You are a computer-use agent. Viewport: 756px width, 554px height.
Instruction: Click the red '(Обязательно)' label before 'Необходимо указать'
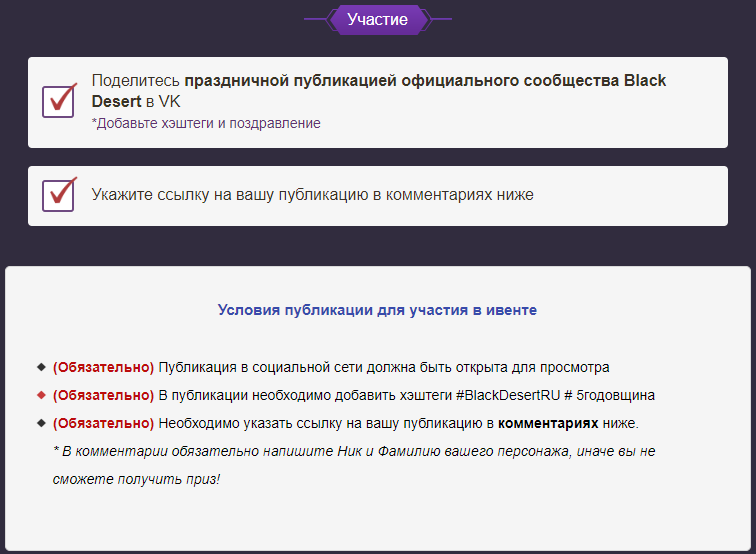(x=103, y=423)
